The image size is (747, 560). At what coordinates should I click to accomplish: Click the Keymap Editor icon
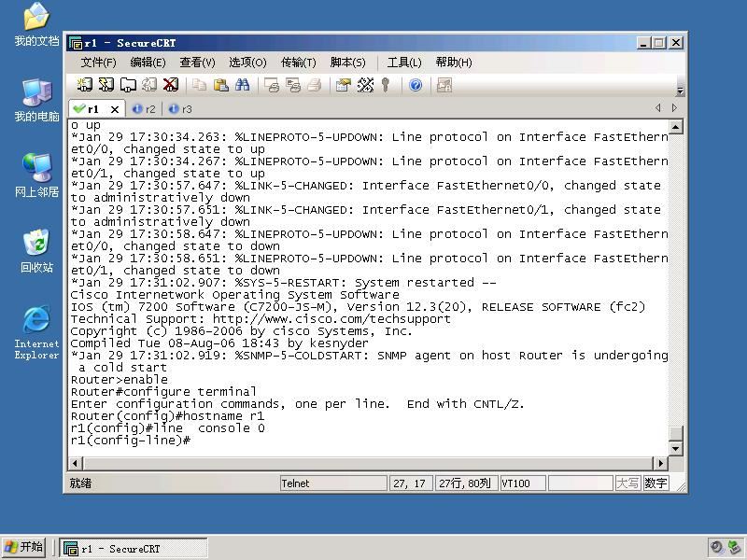365,85
